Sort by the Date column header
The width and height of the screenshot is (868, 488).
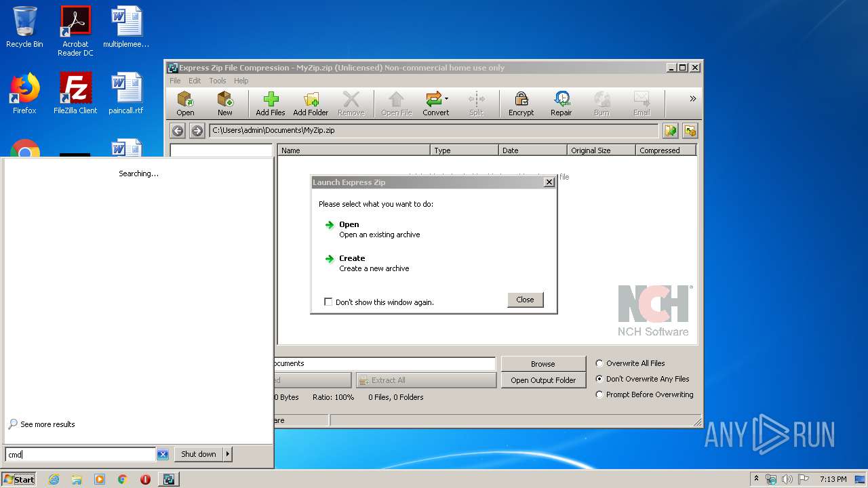(x=533, y=150)
